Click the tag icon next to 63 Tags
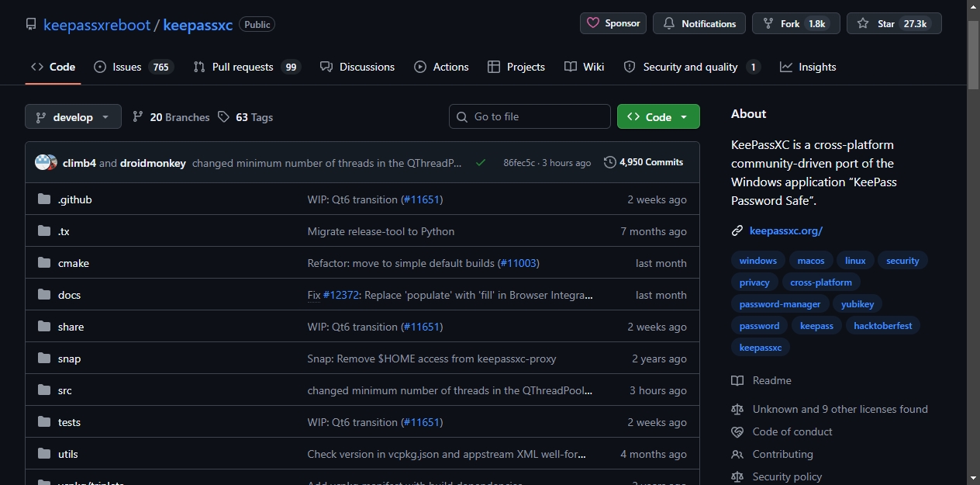Viewport: 980px width, 485px height. click(x=223, y=116)
